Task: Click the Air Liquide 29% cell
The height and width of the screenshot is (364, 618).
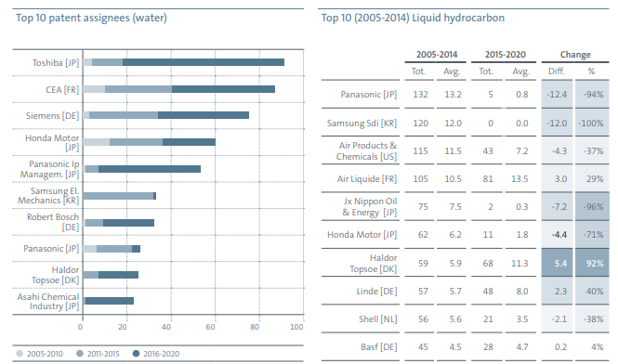Action: tap(592, 179)
